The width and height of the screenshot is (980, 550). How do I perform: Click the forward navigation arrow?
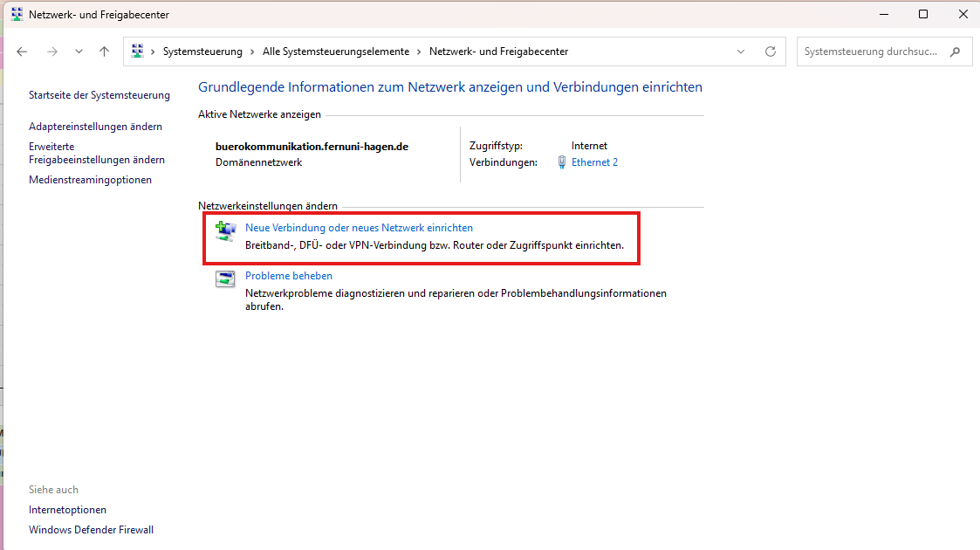52,52
